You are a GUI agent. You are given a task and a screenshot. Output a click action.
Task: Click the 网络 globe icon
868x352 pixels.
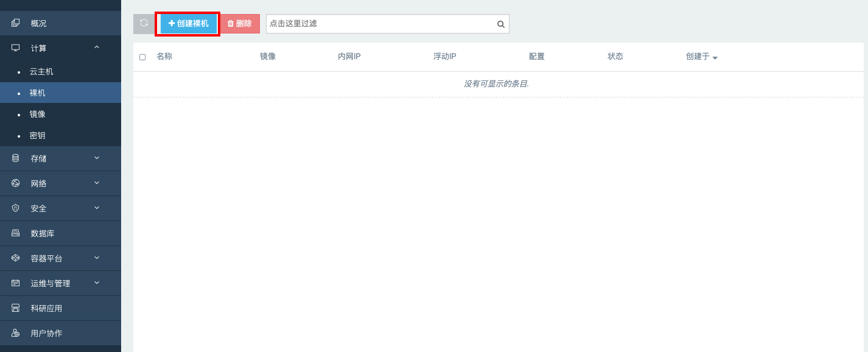point(16,183)
